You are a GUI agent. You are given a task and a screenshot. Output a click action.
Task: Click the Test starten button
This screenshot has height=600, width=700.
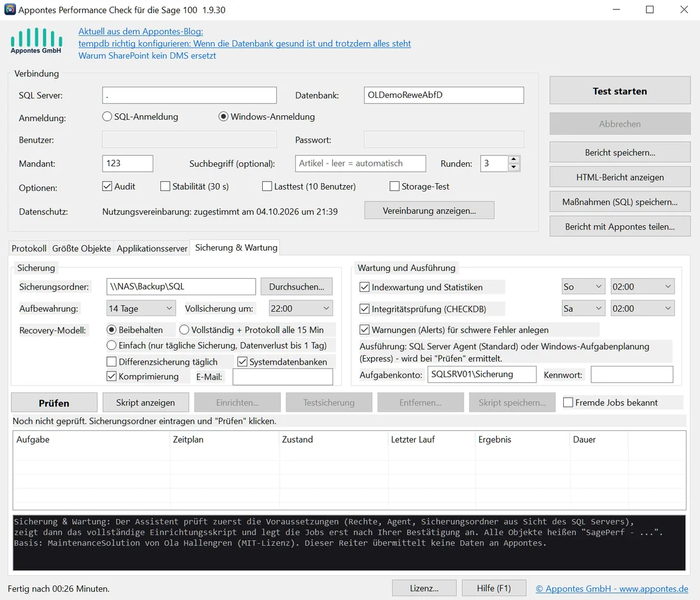[x=620, y=90]
